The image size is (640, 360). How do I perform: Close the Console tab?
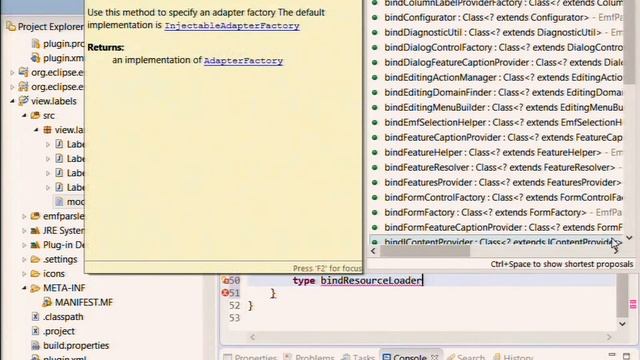(x=435, y=357)
